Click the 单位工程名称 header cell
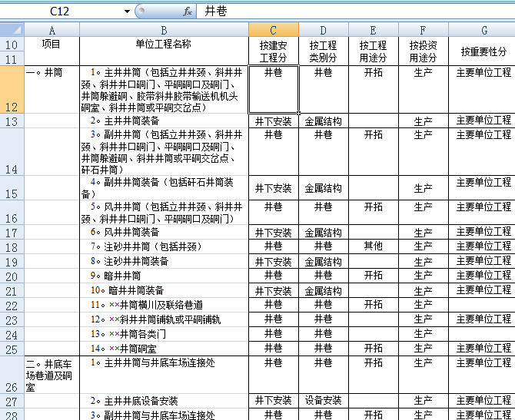The width and height of the screenshot is (515, 420). click(164, 51)
